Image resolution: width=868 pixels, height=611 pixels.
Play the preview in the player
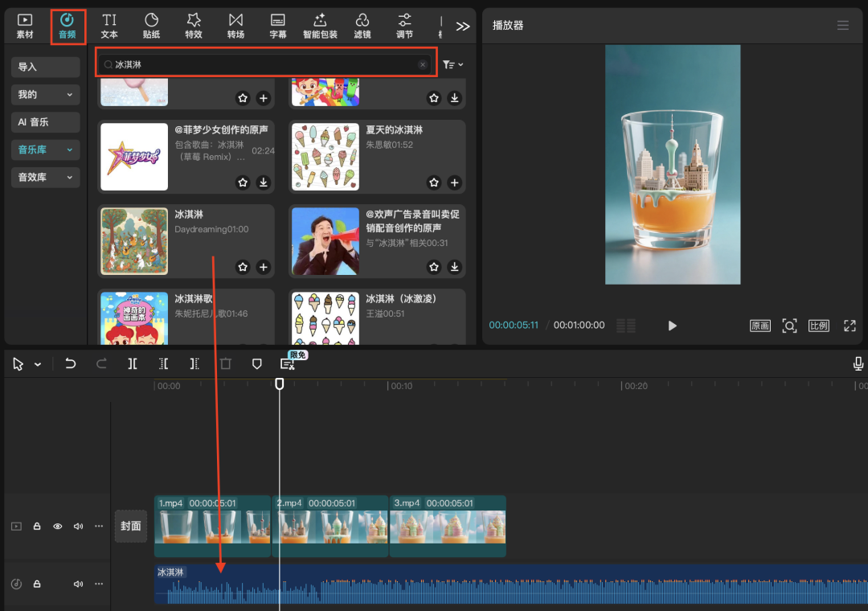click(x=673, y=326)
